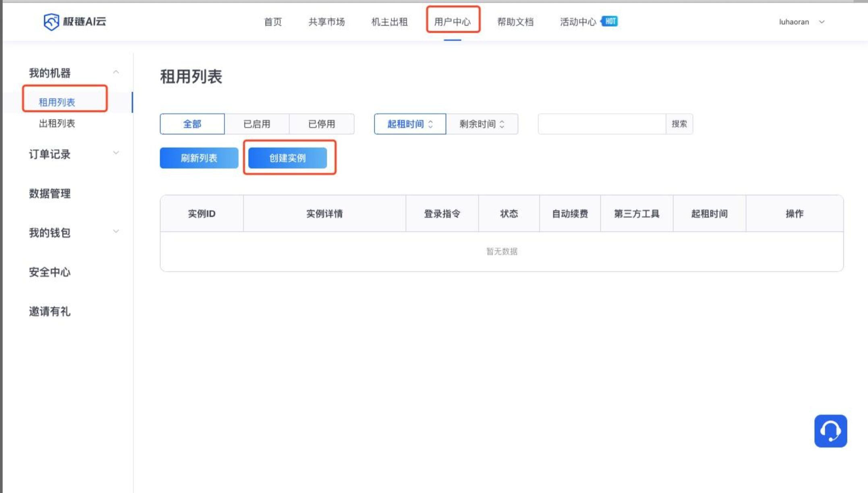Click the 自动续费 column header
Screen dimensions: 868x493
(x=570, y=214)
